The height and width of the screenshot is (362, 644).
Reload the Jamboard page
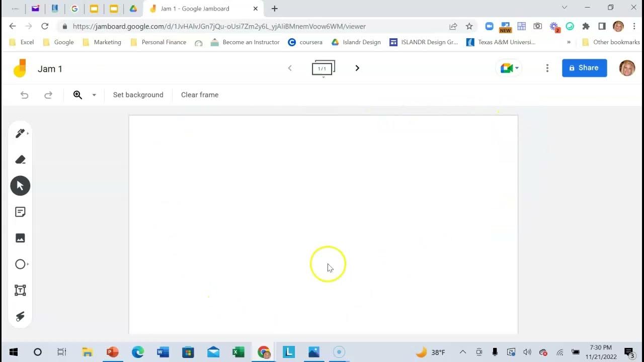[x=45, y=26]
